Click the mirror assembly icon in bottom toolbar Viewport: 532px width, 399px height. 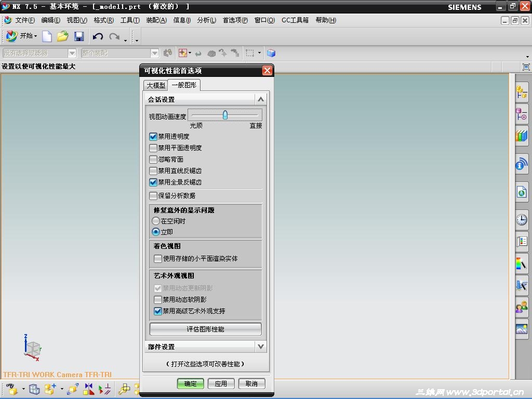click(88, 389)
